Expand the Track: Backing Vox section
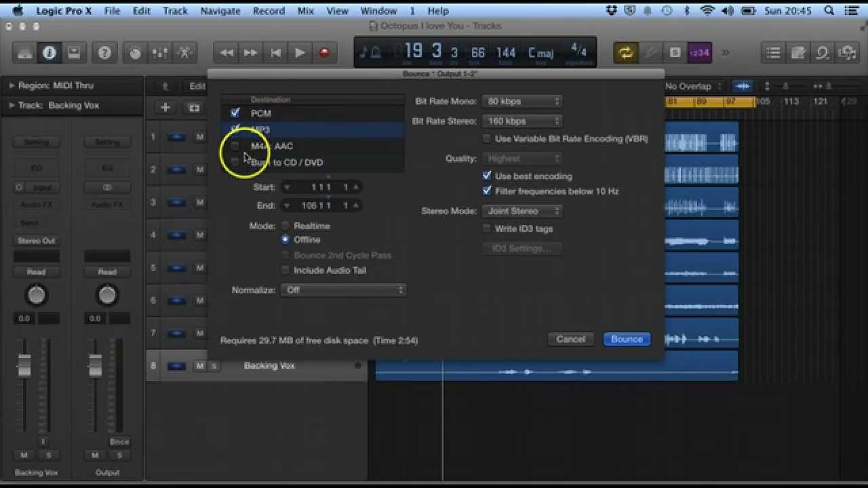Viewport: 868px width, 488px height. pos(12,105)
